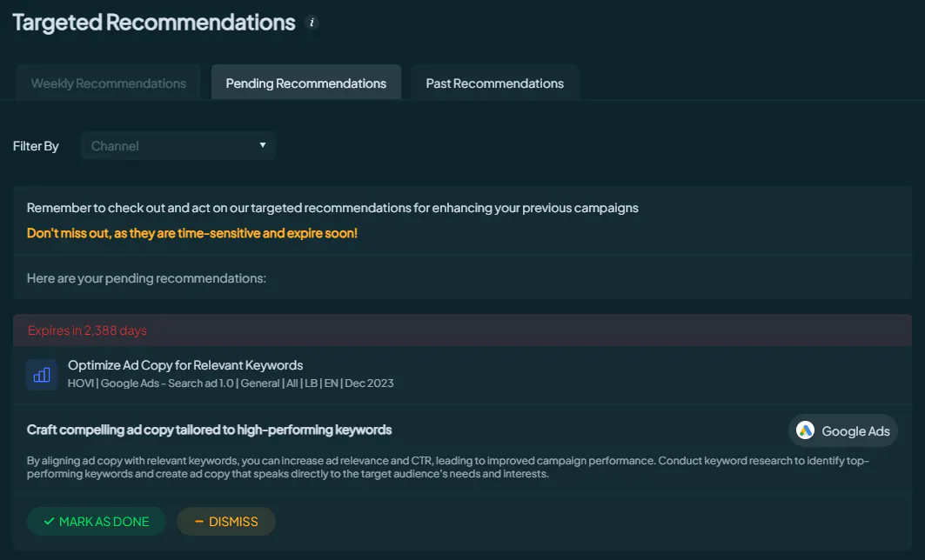Viewport: 925px width, 560px height.
Task: Click the 'Here are your pending recommendations' text
Action: coord(146,278)
